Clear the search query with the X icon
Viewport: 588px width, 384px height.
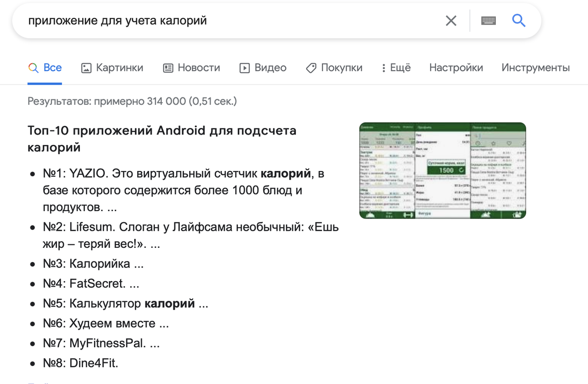point(451,21)
